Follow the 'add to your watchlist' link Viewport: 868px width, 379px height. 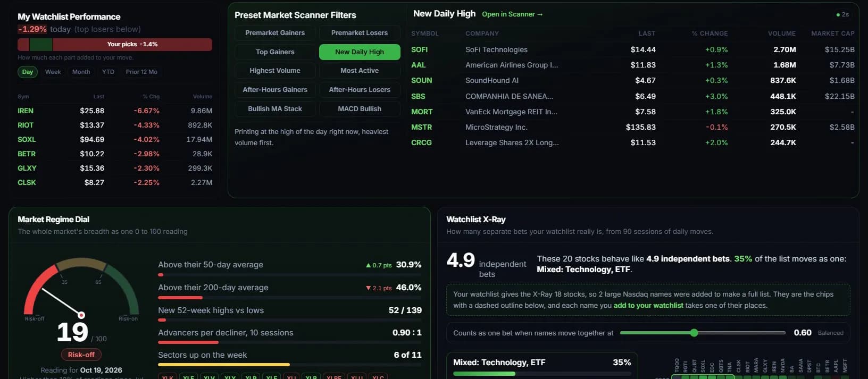pyautogui.click(x=648, y=306)
